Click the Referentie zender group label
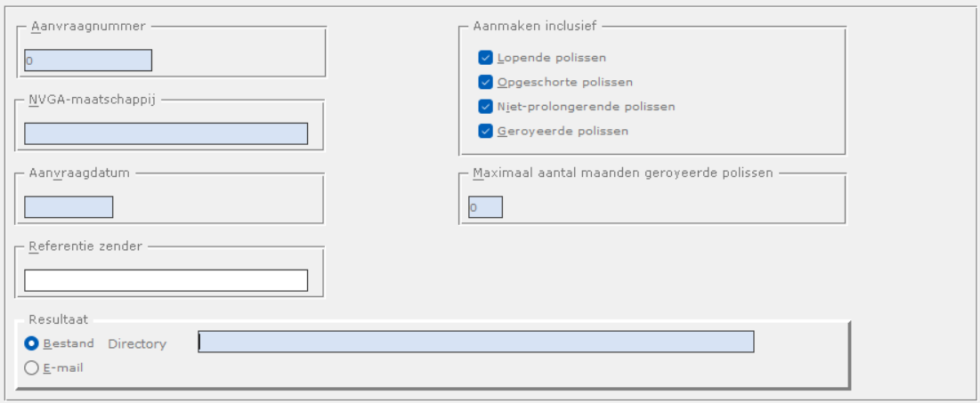The height and width of the screenshot is (403, 980). 85,246
